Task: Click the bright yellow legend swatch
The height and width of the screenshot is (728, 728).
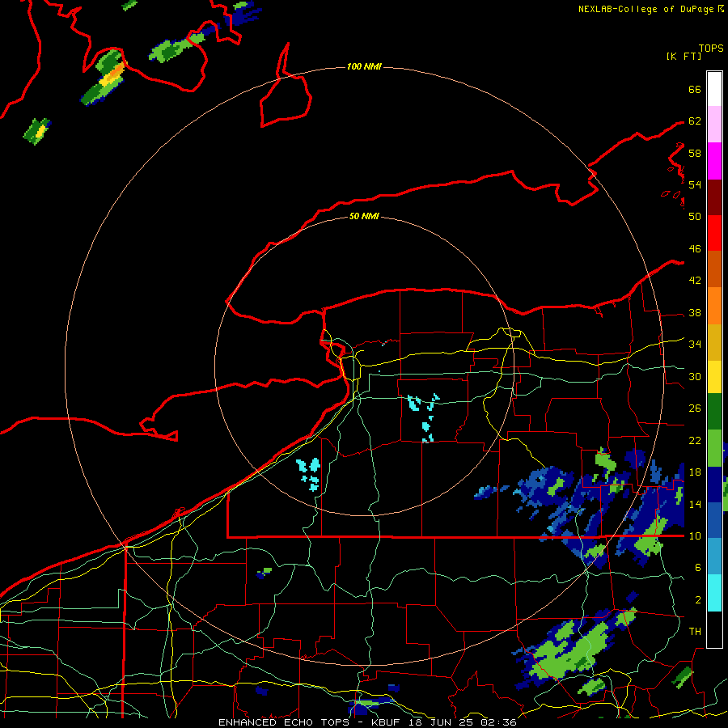Action: coord(714,377)
